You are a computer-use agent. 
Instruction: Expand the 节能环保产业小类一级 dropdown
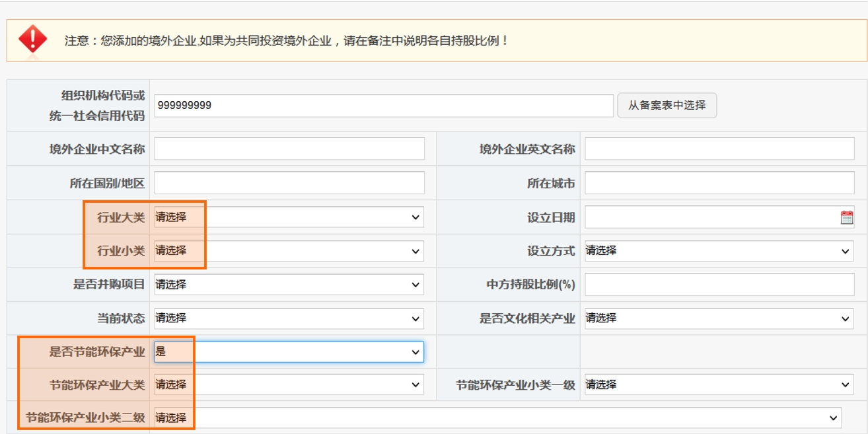719,384
